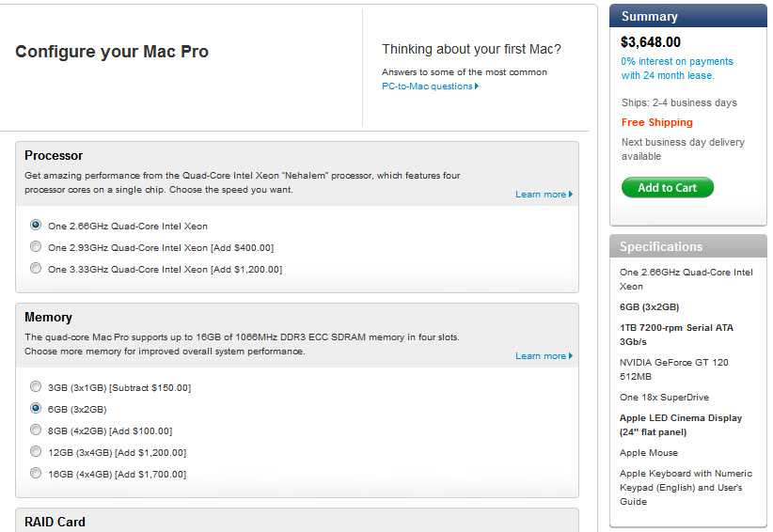Click the arrow icon beside PC-to-Mac questions
Viewport: 773px width, 532px height.
(x=477, y=86)
